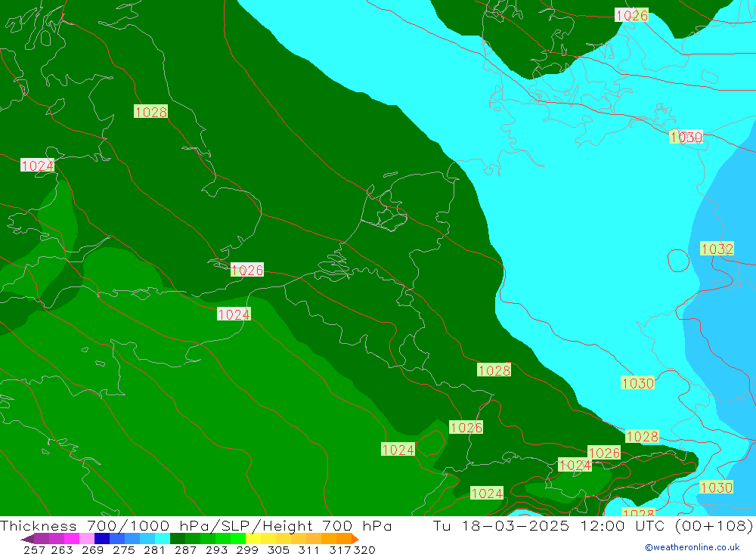756x554 pixels.
Task: Pick the dark blue legend swatch
Action: [x=102, y=539]
